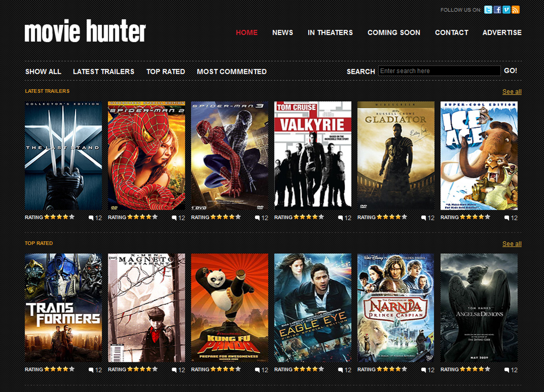Open the Contact nav item

click(x=452, y=32)
